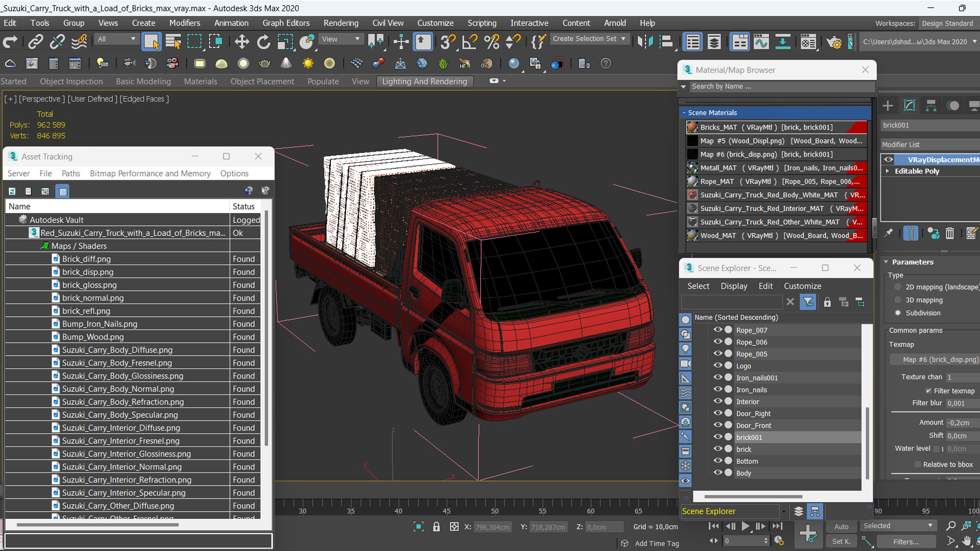This screenshot has width=980, height=551.
Task: Select the Wood_MAT material swatch
Action: [x=692, y=235]
